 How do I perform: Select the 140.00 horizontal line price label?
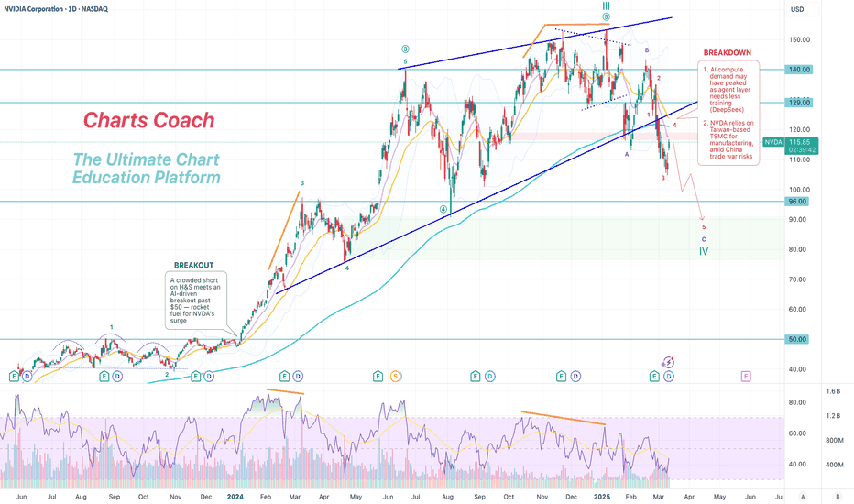[798, 70]
